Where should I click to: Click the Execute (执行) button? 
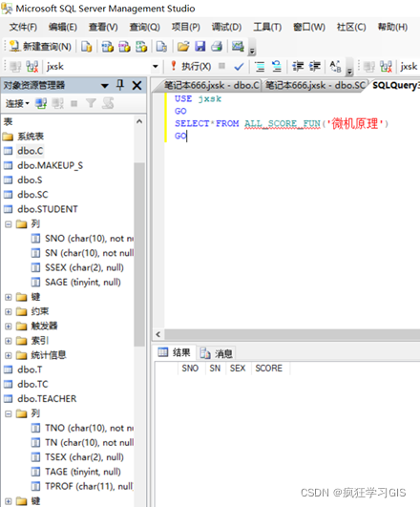coord(191,66)
